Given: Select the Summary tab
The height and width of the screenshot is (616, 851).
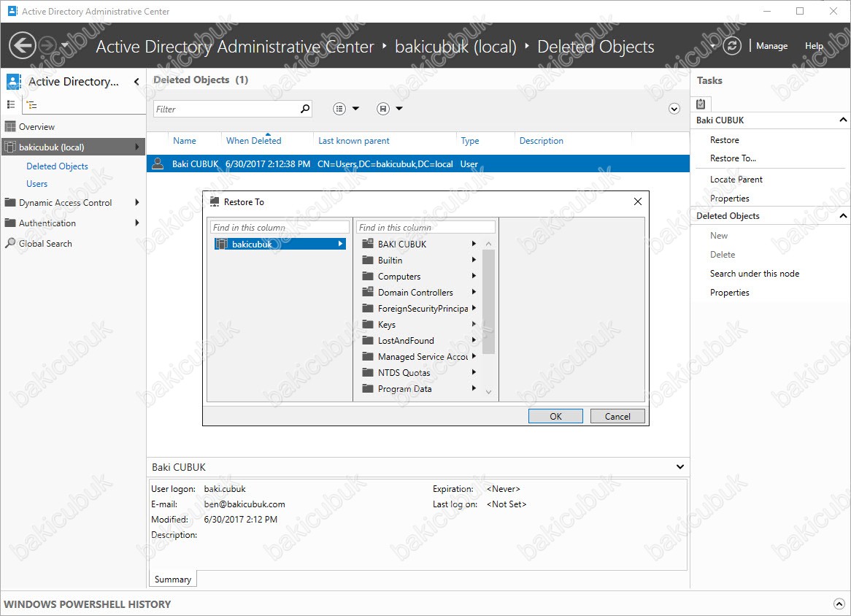Looking at the screenshot, I should tap(172, 579).
